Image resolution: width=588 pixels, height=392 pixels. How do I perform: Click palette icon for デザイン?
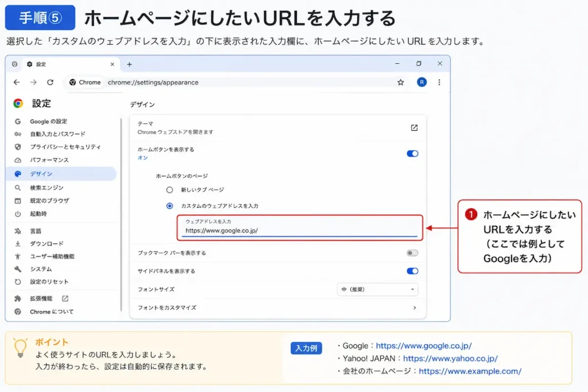pyautogui.click(x=18, y=174)
